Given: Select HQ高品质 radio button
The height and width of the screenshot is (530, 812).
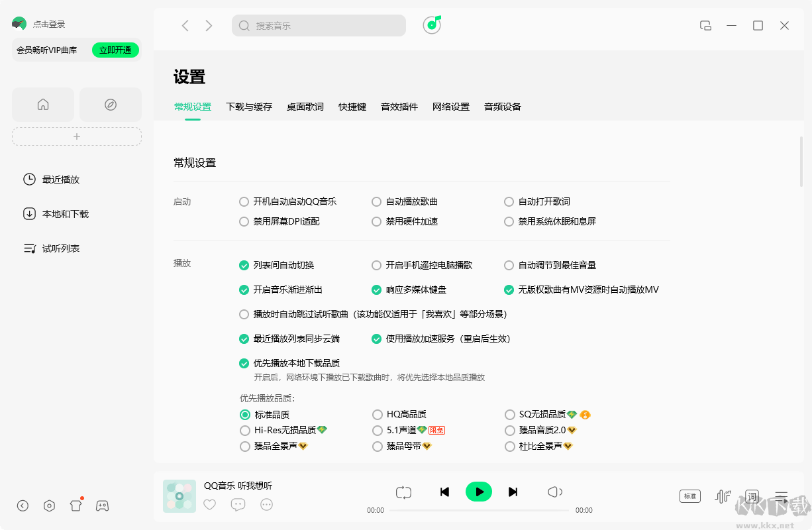Looking at the screenshot, I should click(x=378, y=415).
